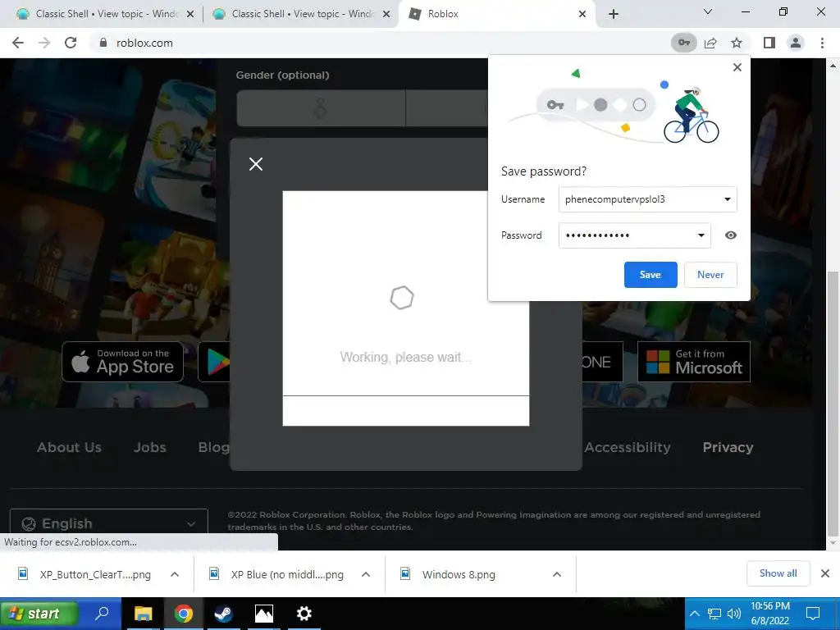Share this page via the share icon
The height and width of the screenshot is (630, 840).
(x=710, y=43)
